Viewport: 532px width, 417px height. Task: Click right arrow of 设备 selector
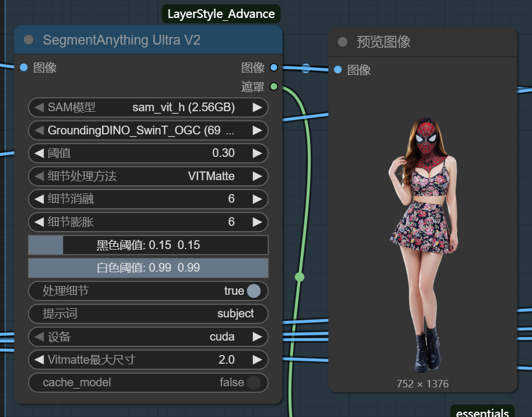[257, 336]
